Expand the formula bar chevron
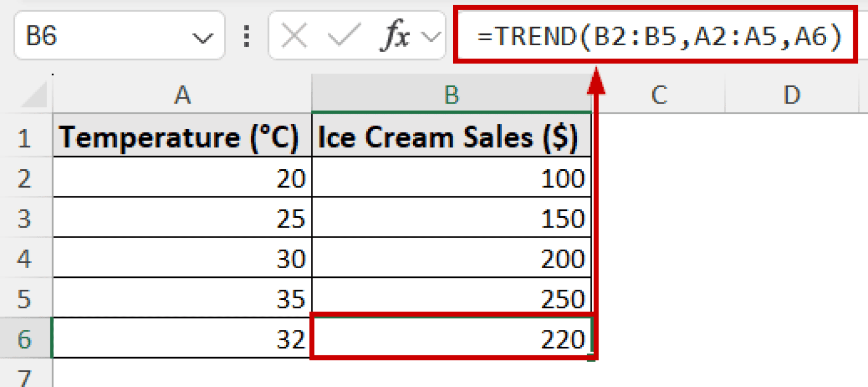The height and width of the screenshot is (387, 868). 431,36
